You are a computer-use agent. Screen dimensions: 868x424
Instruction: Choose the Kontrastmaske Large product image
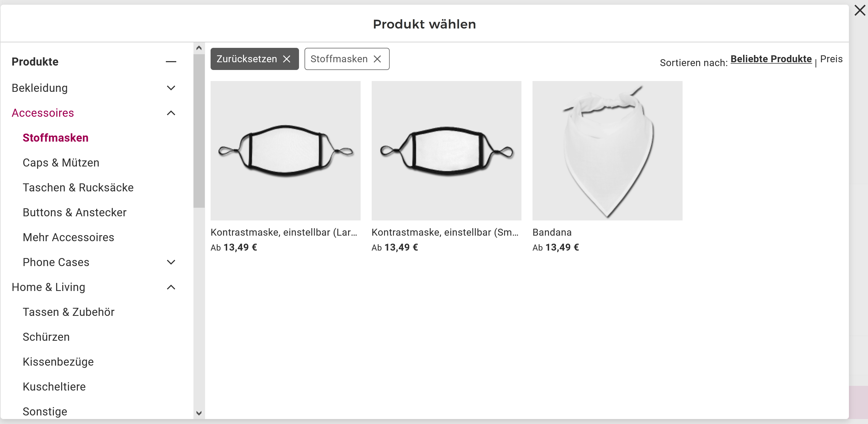285,150
